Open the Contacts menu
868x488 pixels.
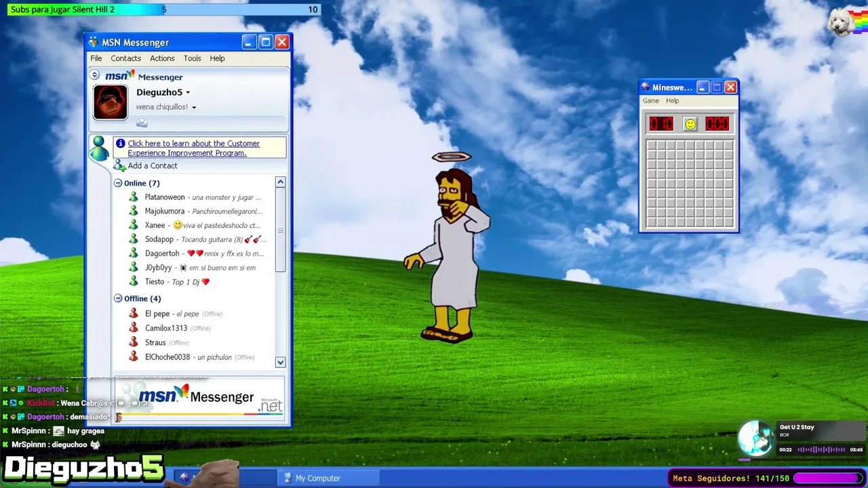click(126, 58)
